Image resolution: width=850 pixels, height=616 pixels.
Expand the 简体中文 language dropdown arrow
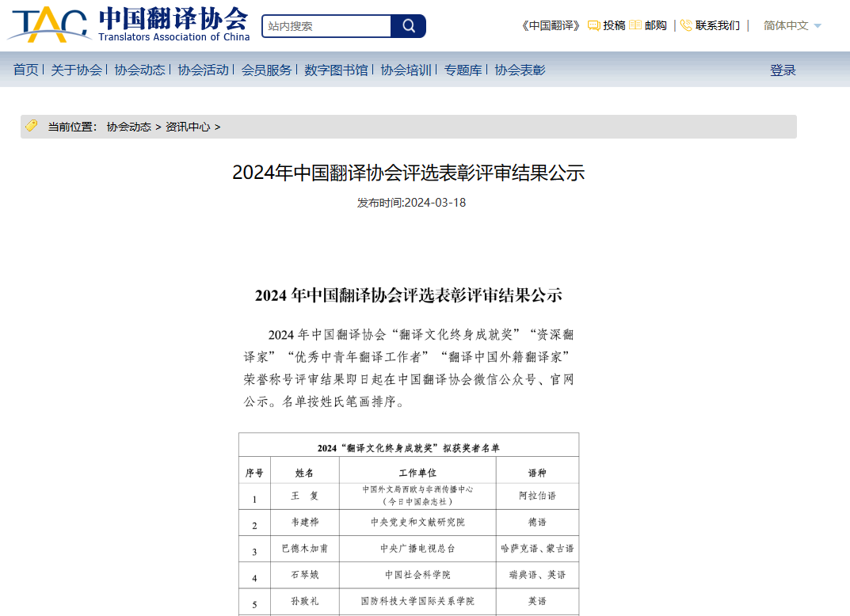coord(818,26)
